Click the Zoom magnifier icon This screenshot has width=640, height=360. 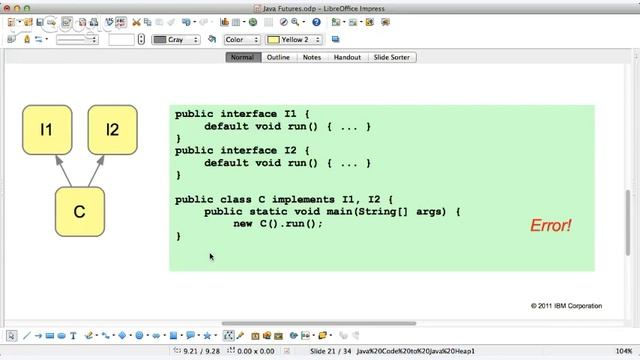[295, 22]
